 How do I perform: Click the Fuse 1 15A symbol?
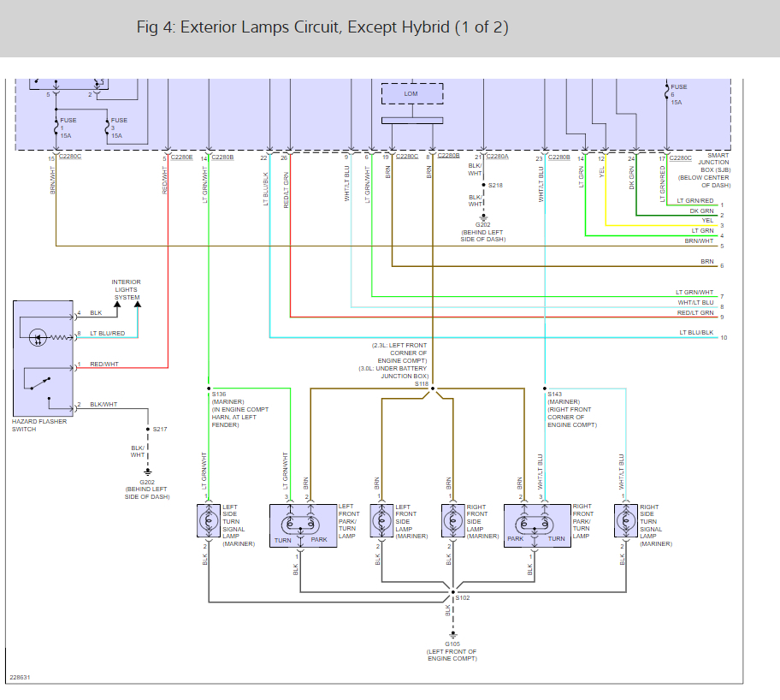(56, 128)
